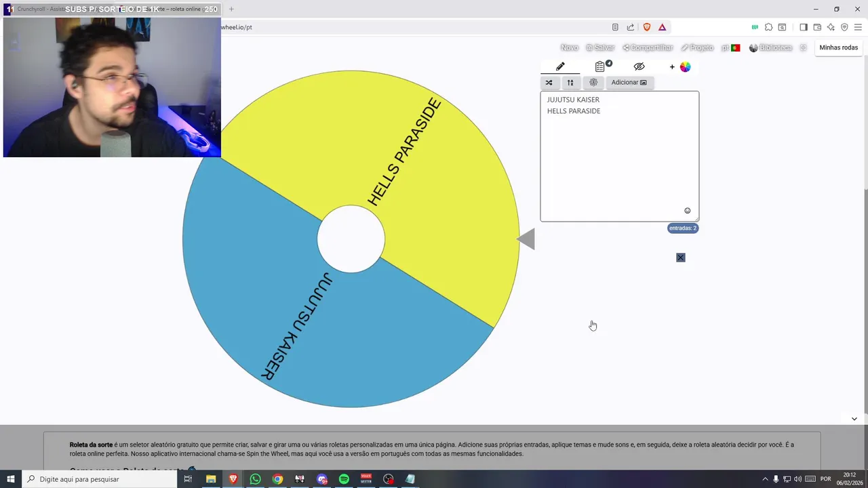Open the tab search icon in the toolbar
Viewport: 868px width, 488px height.
point(782,27)
